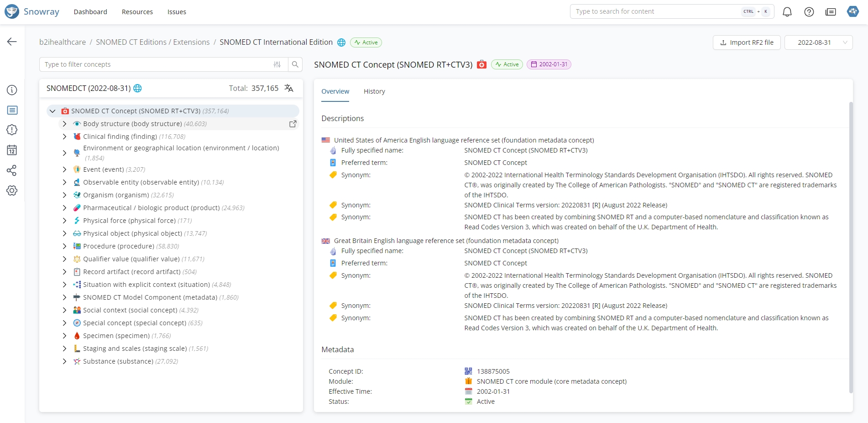
Task: Follow the SNOMED CT Editions / Extensions breadcrumb
Action: coord(152,42)
